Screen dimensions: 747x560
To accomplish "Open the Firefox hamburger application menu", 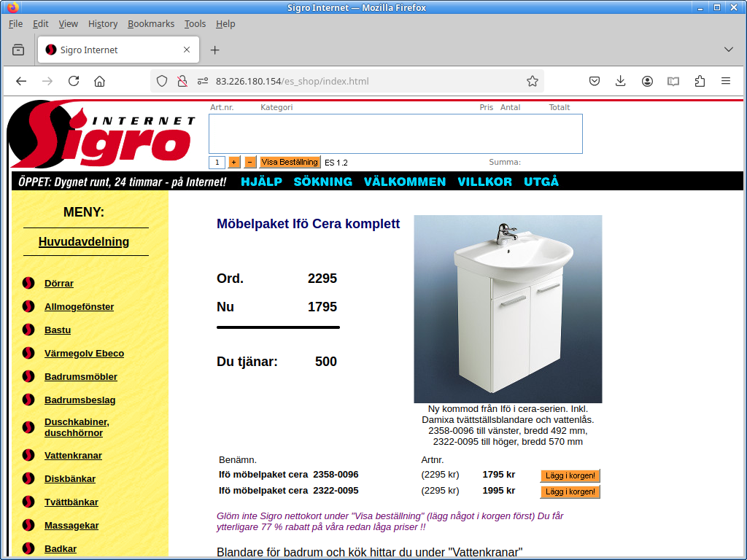I will pos(726,81).
